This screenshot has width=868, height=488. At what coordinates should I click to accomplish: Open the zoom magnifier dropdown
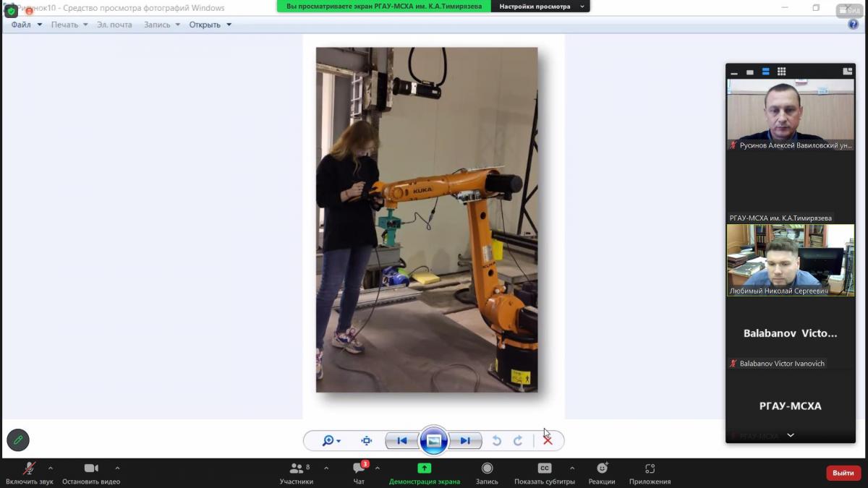coord(331,440)
